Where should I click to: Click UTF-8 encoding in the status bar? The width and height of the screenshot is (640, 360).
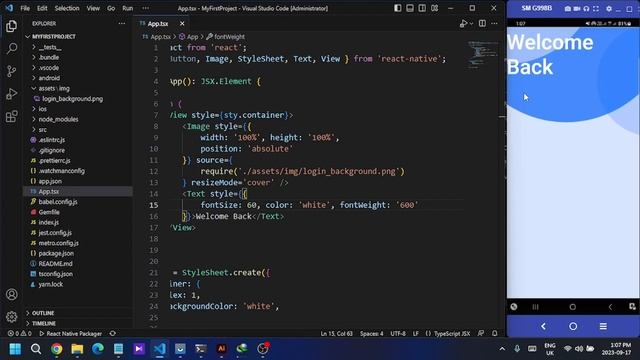click(398, 333)
